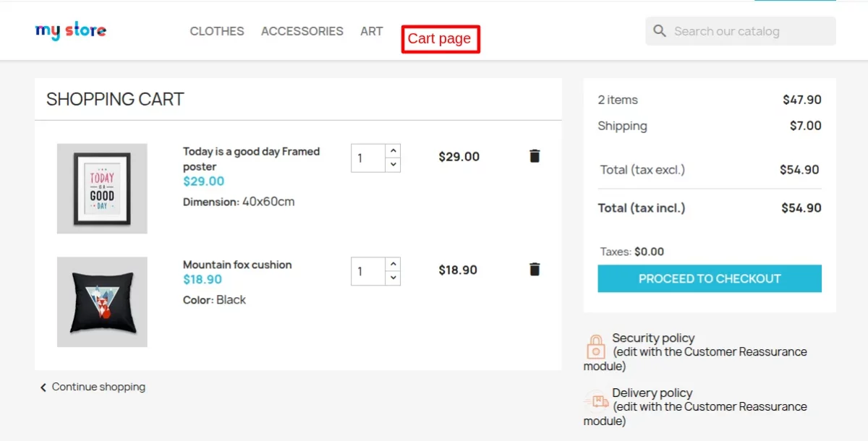The image size is (868, 441).
Task: Increase the Mountain fox cushion quantity
Action: tap(393, 264)
